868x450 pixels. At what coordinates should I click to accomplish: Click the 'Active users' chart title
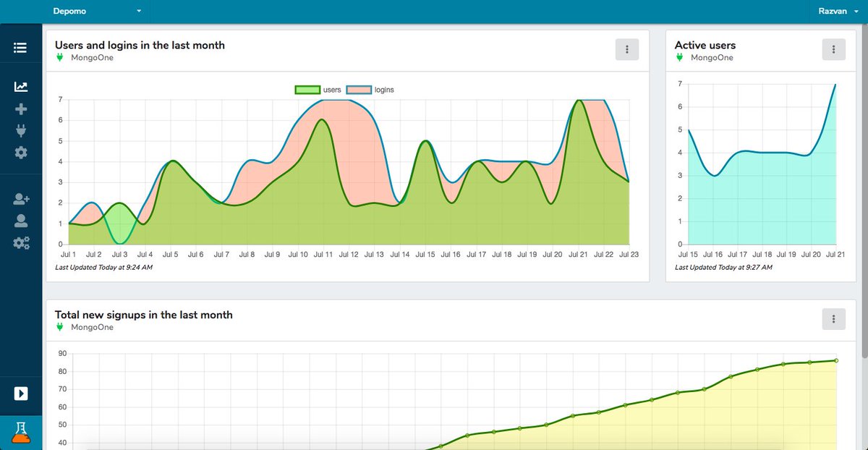tap(705, 45)
